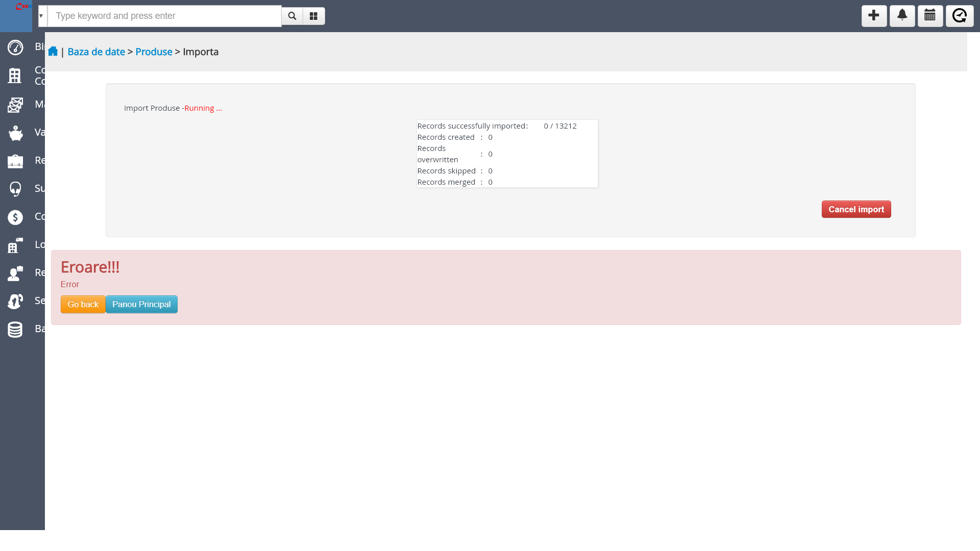Open the briefcase module in the sidebar
This screenshot has height=551, width=980.
coord(15,160)
